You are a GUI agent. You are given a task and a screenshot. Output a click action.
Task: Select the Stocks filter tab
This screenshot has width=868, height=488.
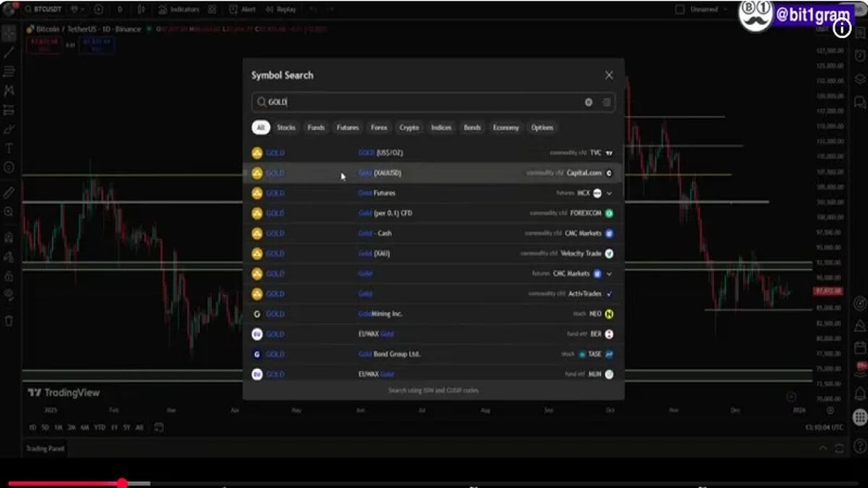tap(286, 127)
